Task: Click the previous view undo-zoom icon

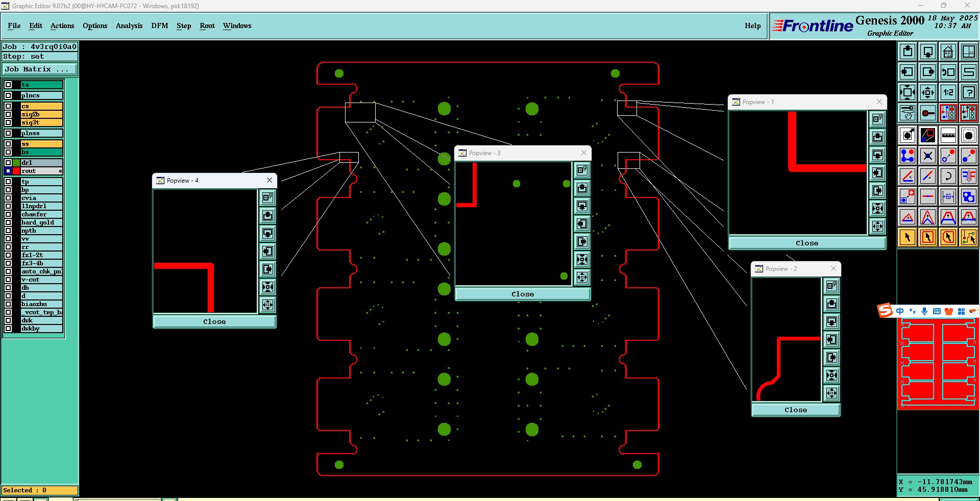Action: pos(948,72)
